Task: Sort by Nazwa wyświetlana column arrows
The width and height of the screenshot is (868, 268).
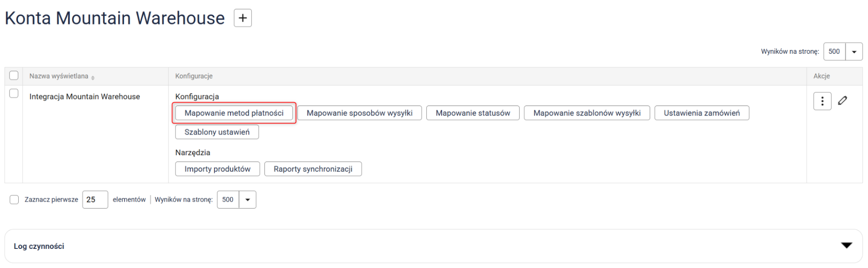Action: coord(93,77)
